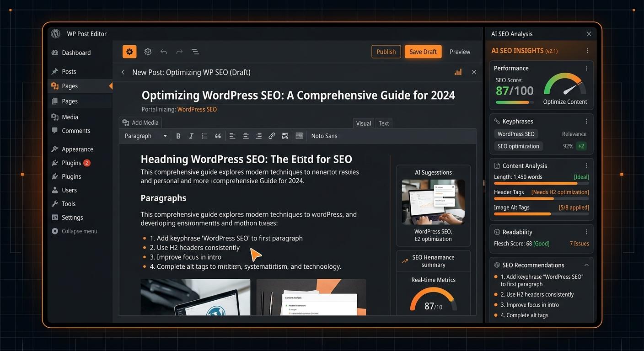Open Media library in the sidebar
Image resolution: width=644 pixels, height=351 pixels.
click(x=70, y=117)
